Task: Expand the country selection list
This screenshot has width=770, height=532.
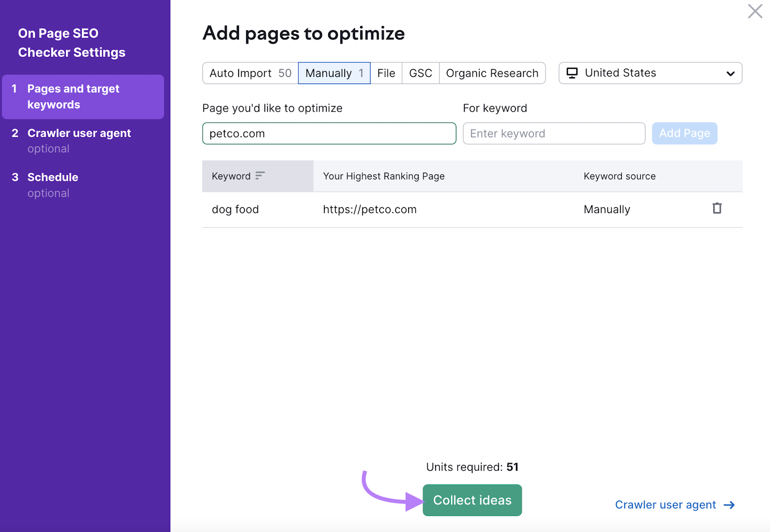Action: click(731, 73)
